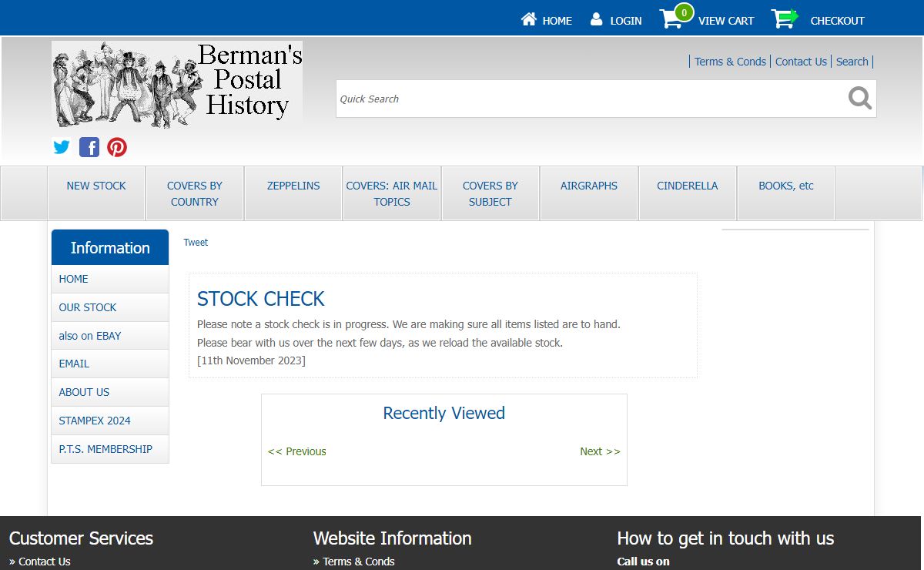Viewport: 924px width, 570px height.
Task: Click the home house icon
Action: coord(528,19)
